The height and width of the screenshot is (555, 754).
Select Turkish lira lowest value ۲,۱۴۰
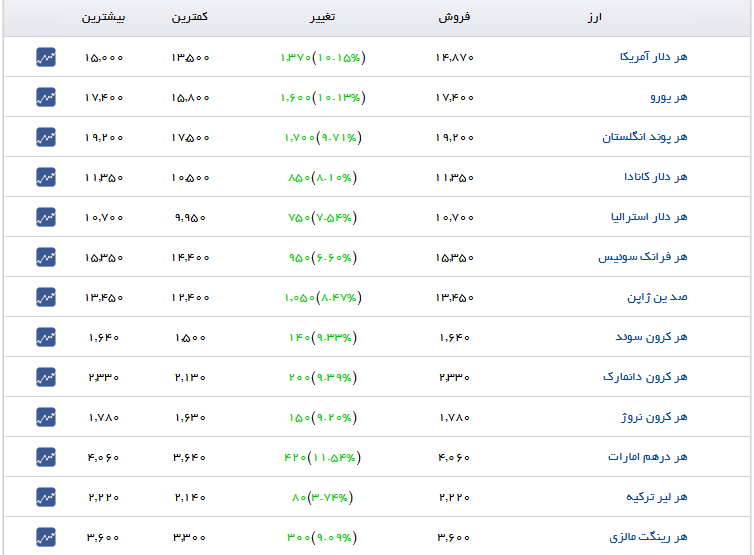coord(190,497)
